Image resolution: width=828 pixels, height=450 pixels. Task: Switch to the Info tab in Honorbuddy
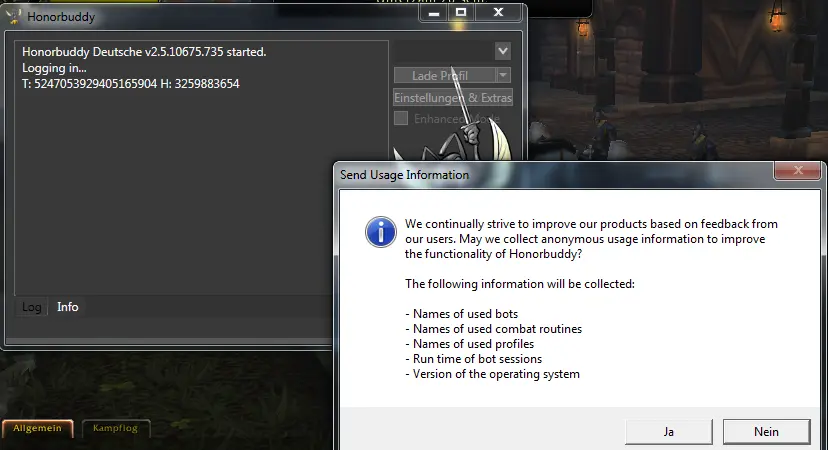click(x=68, y=307)
